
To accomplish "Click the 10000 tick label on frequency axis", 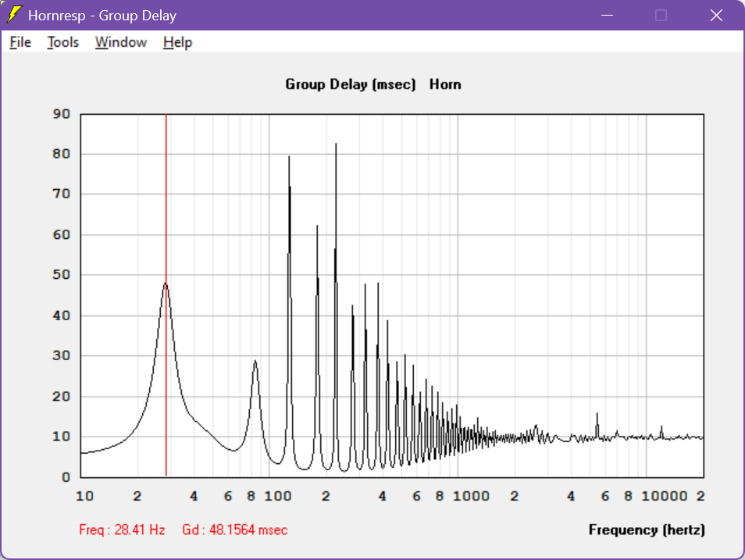I will [x=665, y=496].
